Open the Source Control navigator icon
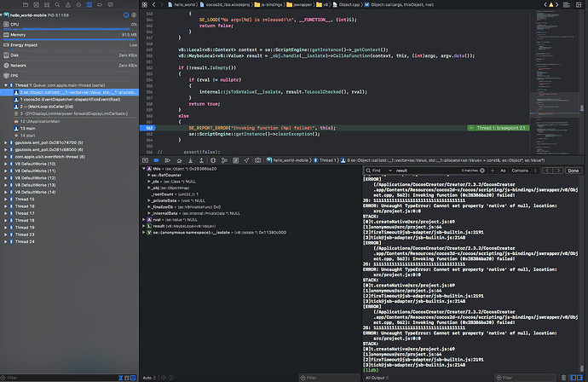This screenshot has width=588, height=382. 36,5
